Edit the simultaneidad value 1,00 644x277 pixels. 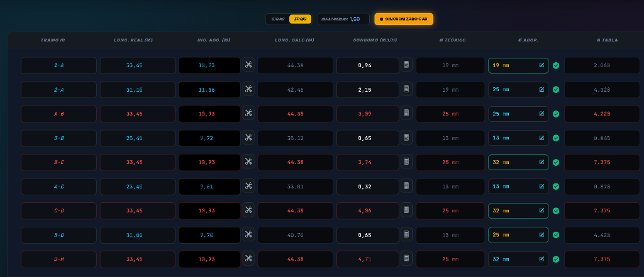(355, 19)
